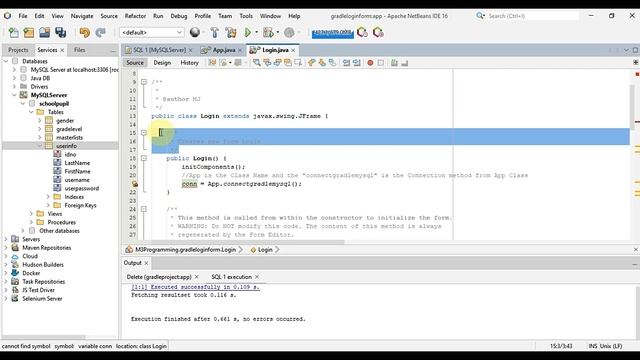Switch editor to Source view

click(x=135, y=63)
